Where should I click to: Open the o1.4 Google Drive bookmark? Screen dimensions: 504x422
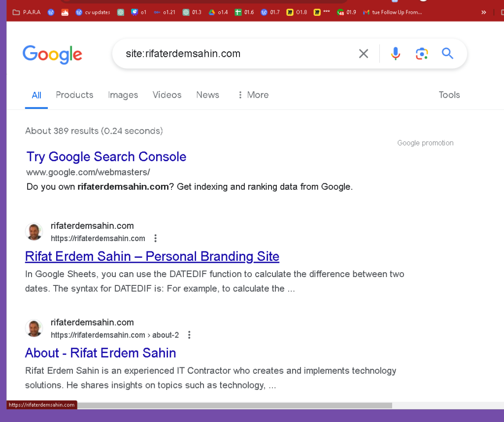tap(218, 12)
